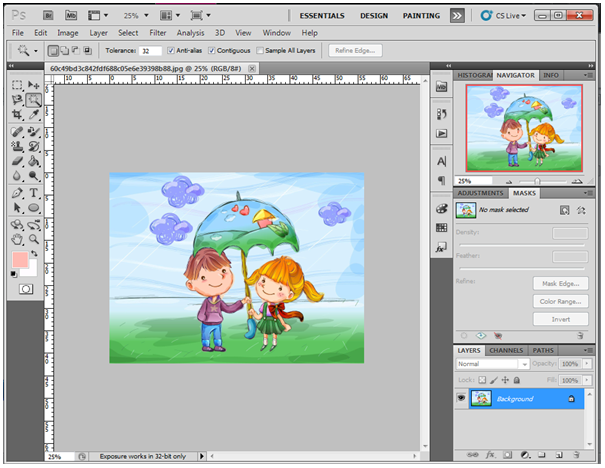Select the Rectangular Marquee tool
The image size is (605, 468).
pos(18,86)
